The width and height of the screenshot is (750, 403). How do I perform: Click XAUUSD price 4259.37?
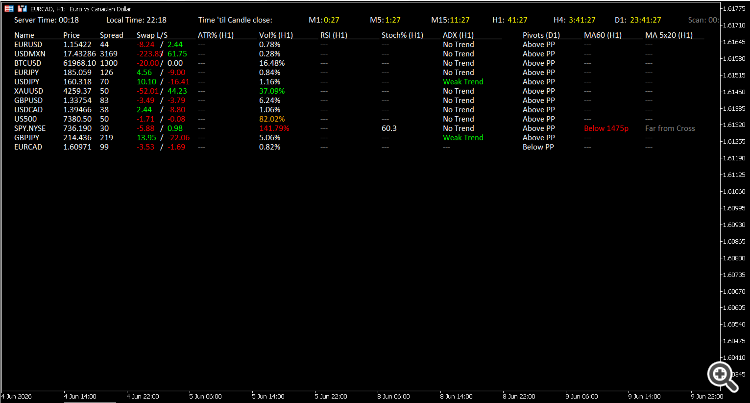(x=77, y=91)
